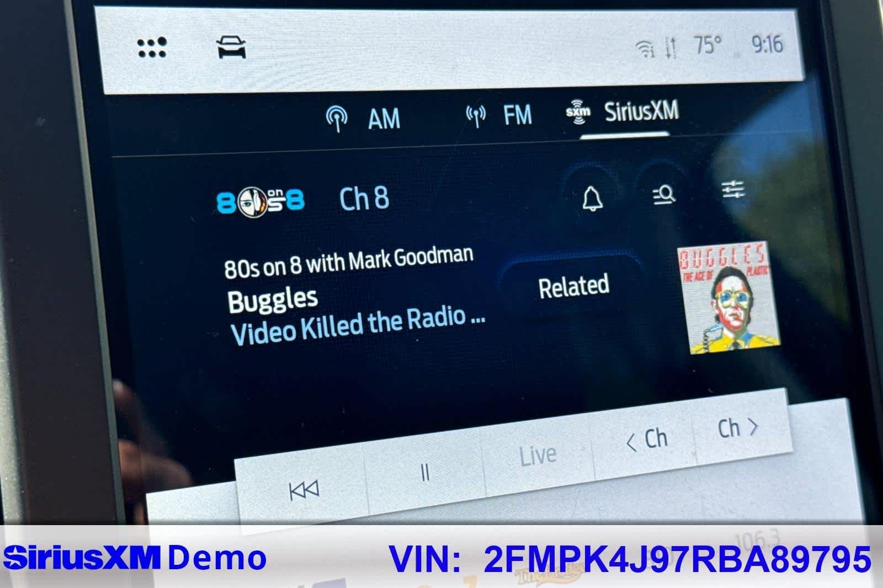Tap the Related button
Viewport: 883px width, 588px height.
(x=573, y=286)
